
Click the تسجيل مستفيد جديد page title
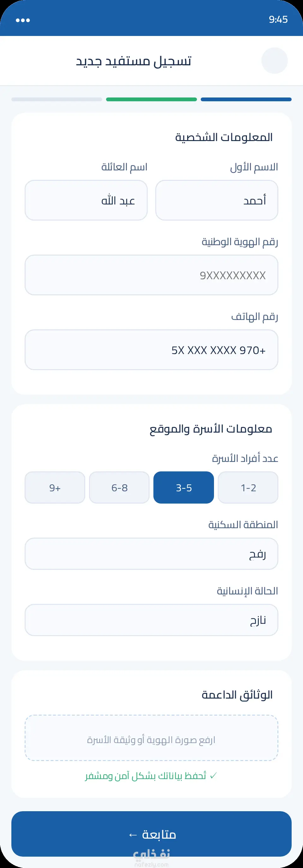click(x=134, y=61)
